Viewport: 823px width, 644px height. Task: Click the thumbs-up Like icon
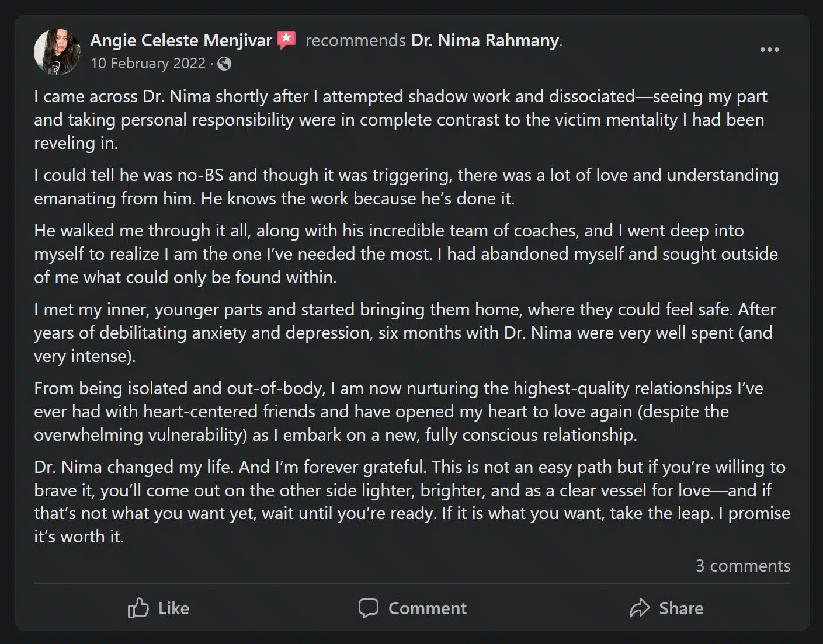(x=138, y=608)
